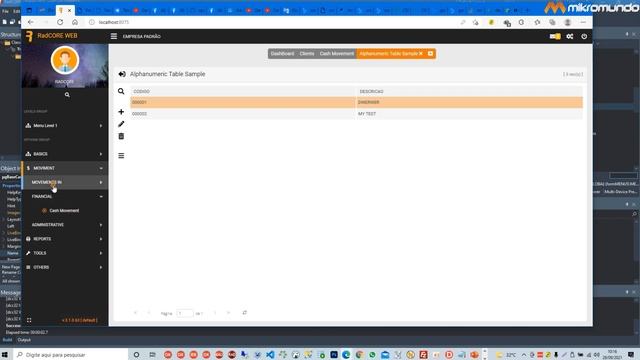Open the table options list icon
This screenshot has width=640, height=360.
(x=121, y=156)
